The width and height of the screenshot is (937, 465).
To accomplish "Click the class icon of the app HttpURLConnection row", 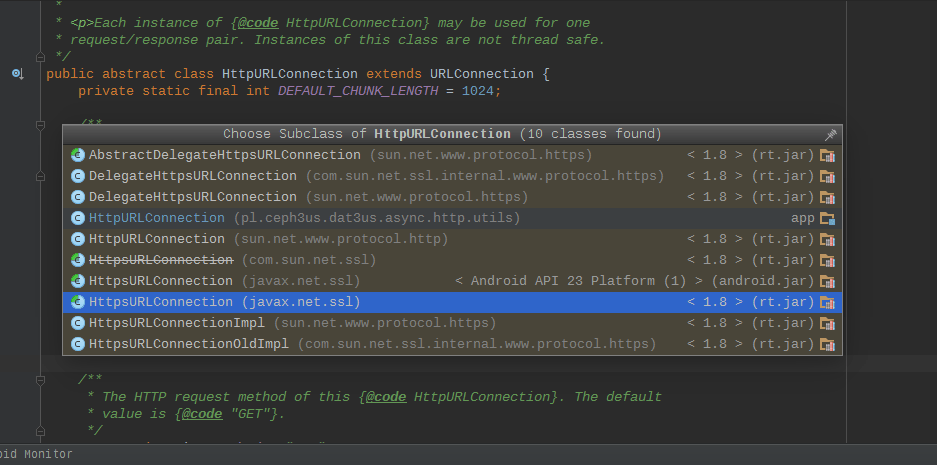I will pyautogui.click(x=78, y=218).
